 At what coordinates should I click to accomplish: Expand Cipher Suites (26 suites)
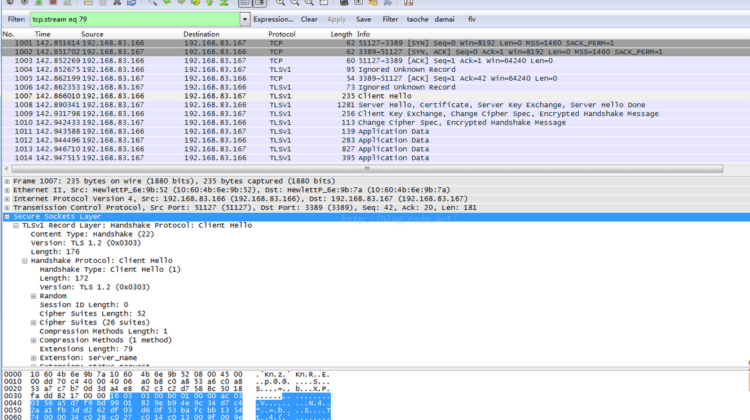point(33,322)
